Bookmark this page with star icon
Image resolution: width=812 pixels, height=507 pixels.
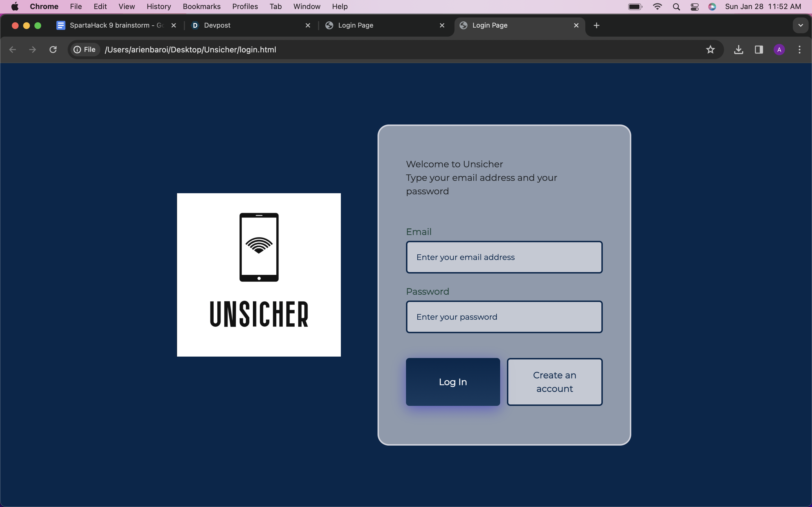tap(710, 50)
